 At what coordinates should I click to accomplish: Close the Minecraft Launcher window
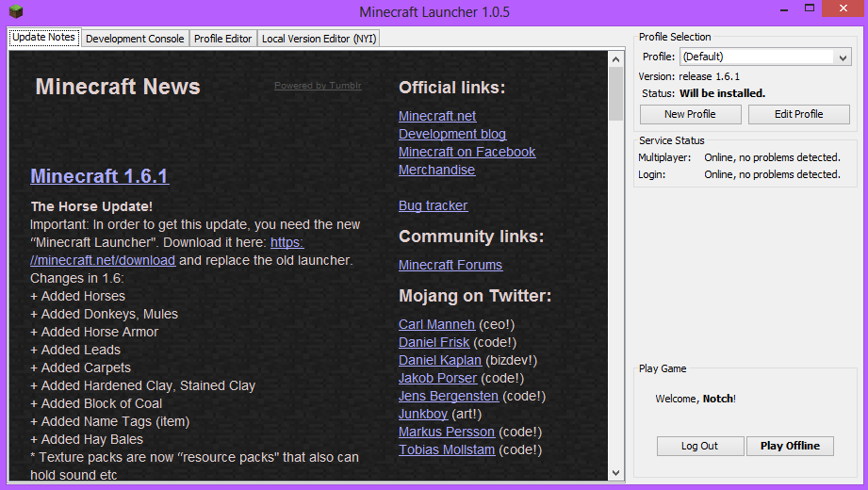843,8
